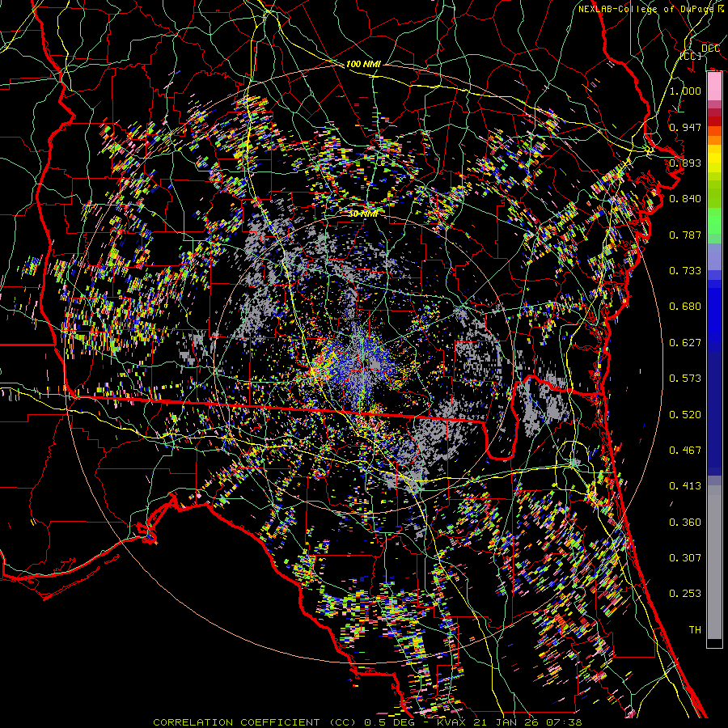Click the [CC] unit label above the color scale
Screen dimensions: 728x728
coord(691,56)
